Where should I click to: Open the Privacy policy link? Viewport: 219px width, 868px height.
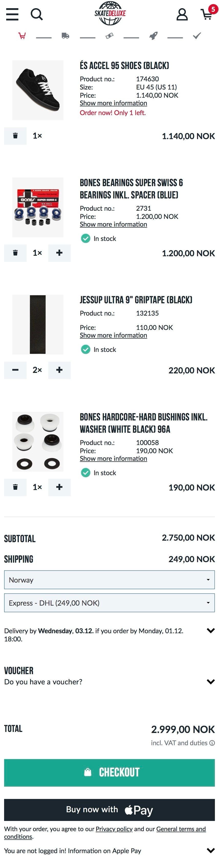[114, 829]
